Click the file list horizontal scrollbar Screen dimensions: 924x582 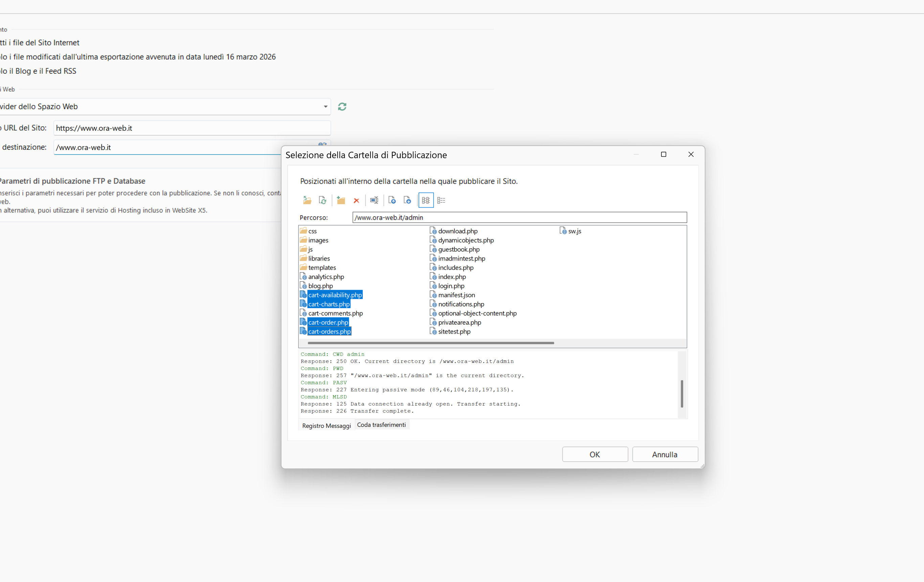pos(431,343)
